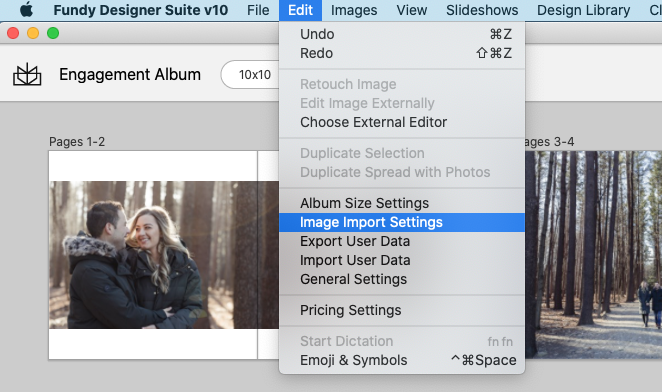Open the View menu
This screenshot has height=392, width=662.
tap(412, 10)
